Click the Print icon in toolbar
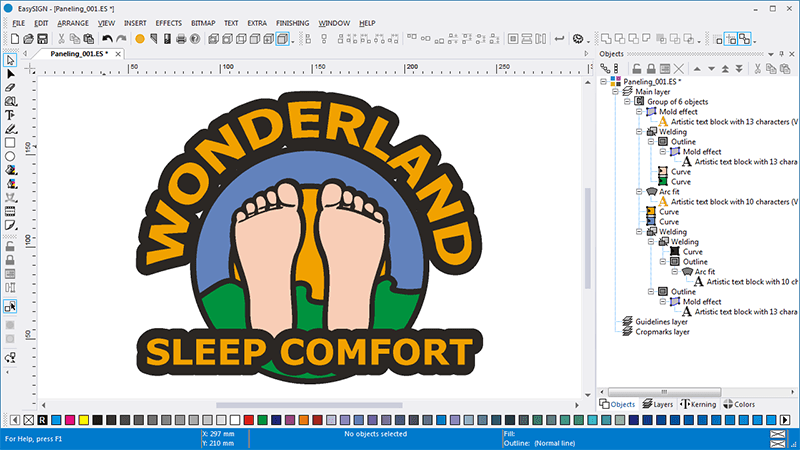 (181, 39)
